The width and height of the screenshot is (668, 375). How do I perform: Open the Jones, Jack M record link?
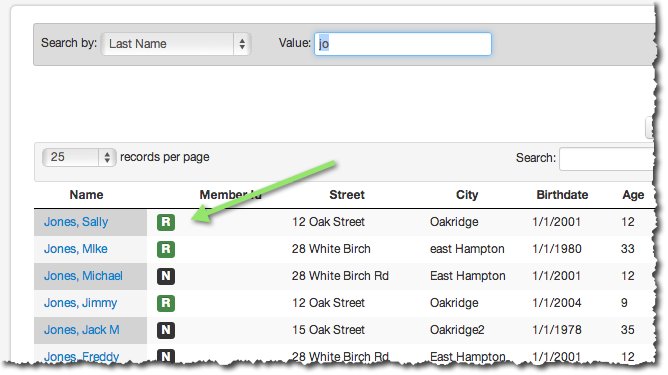tap(81, 329)
